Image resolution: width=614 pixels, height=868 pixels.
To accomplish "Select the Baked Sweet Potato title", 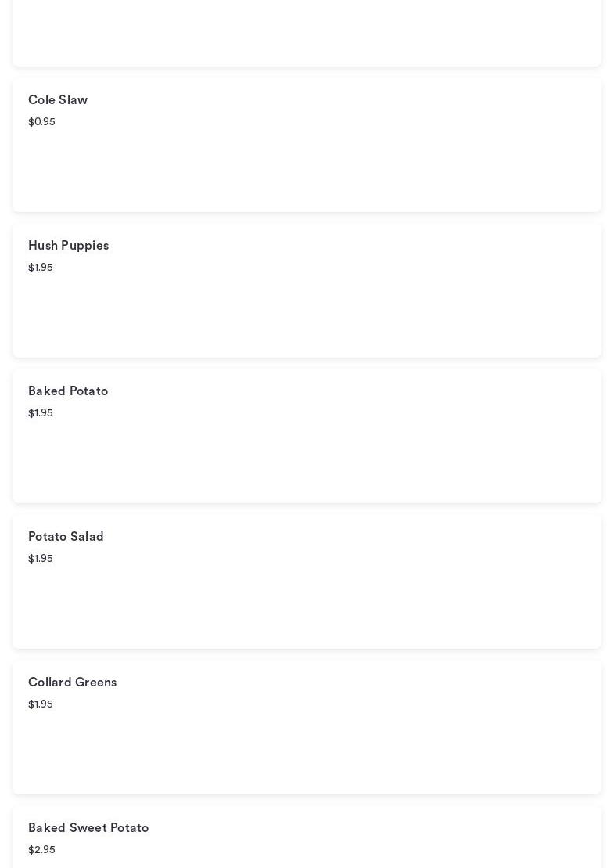I will click(88, 828).
